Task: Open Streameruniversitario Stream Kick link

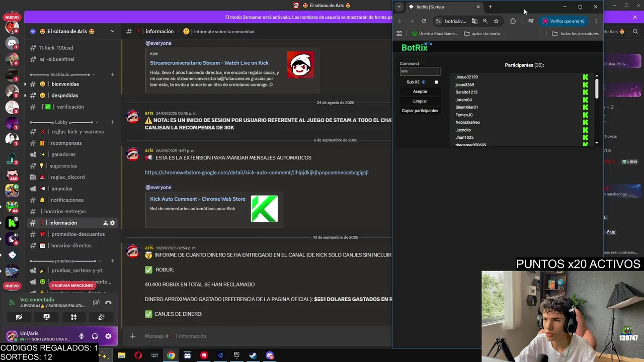Action: tap(209, 63)
